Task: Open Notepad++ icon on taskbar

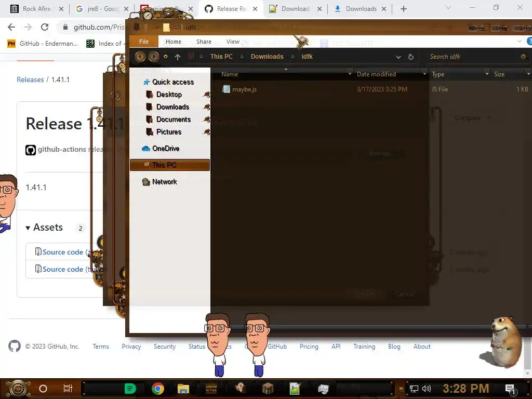Action: point(295,389)
